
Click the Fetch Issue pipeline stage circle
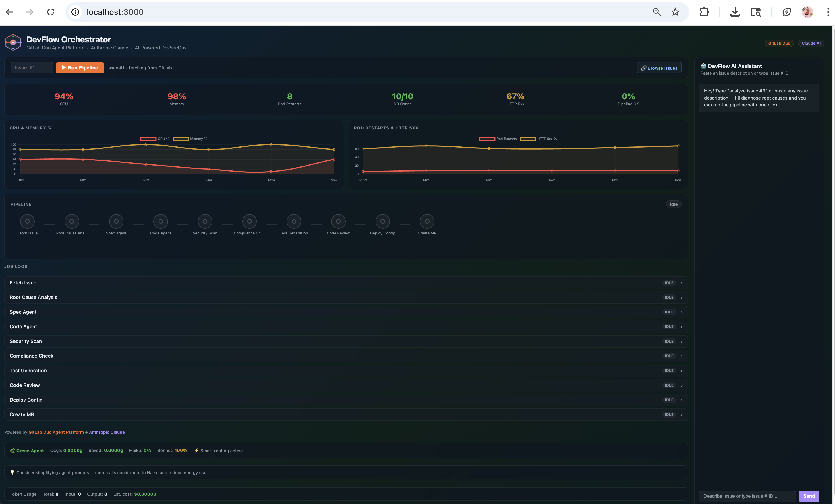point(28,221)
